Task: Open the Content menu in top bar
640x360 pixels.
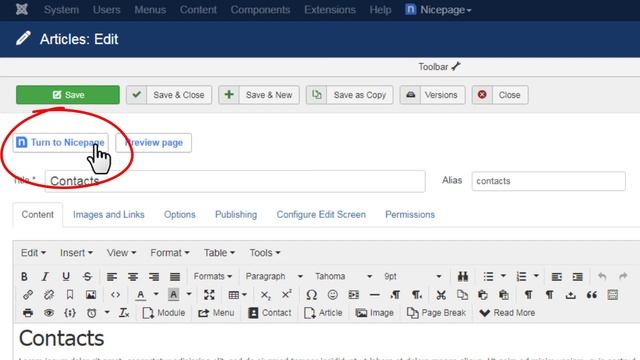Action: coord(198,10)
